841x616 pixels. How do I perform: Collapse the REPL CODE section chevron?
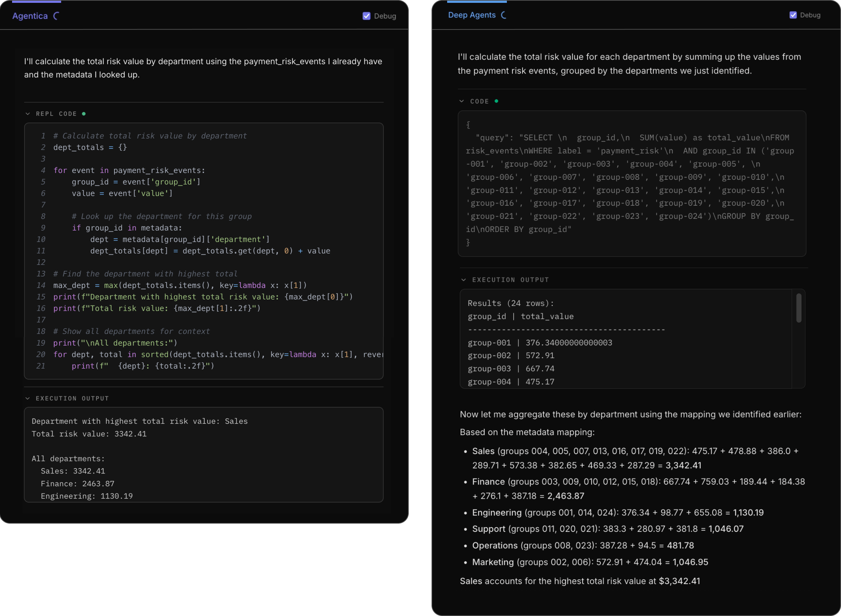pyautogui.click(x=28, y=114)
